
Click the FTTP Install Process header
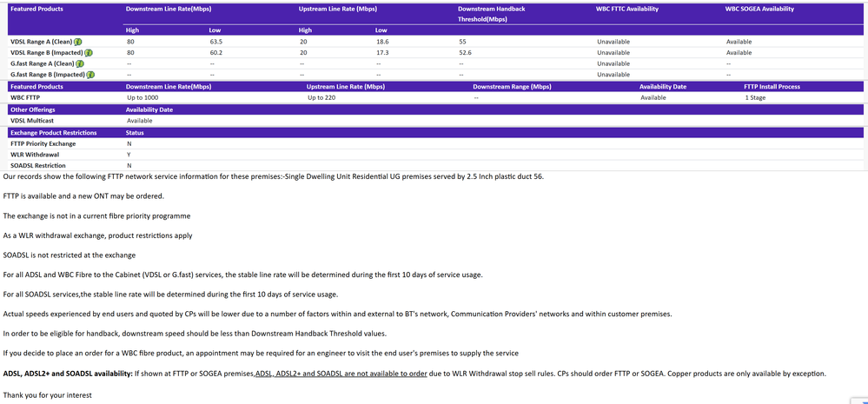pos(772,87)
